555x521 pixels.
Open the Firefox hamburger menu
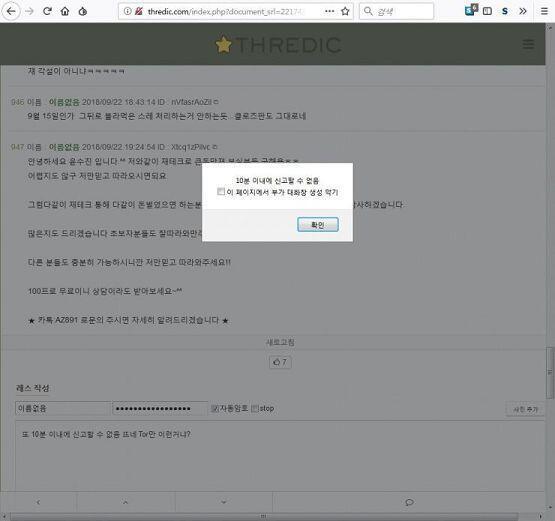pyautogui.click(x=544, y=11)
